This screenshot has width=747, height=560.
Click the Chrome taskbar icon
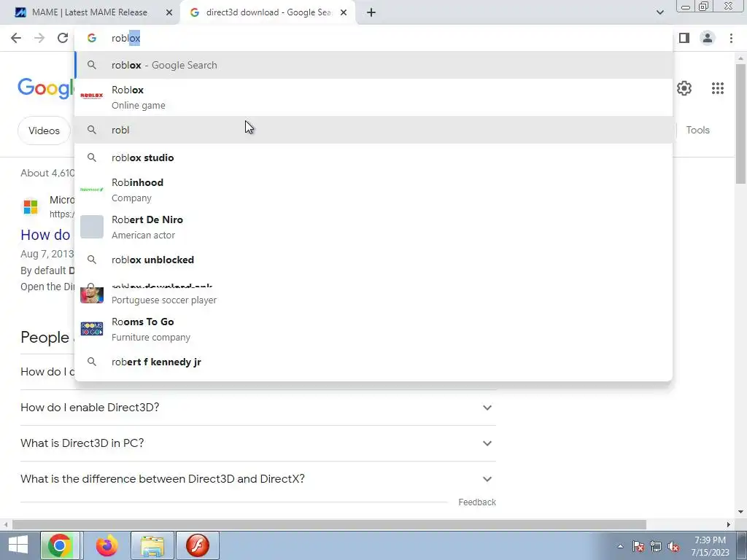tap(60, 545)
